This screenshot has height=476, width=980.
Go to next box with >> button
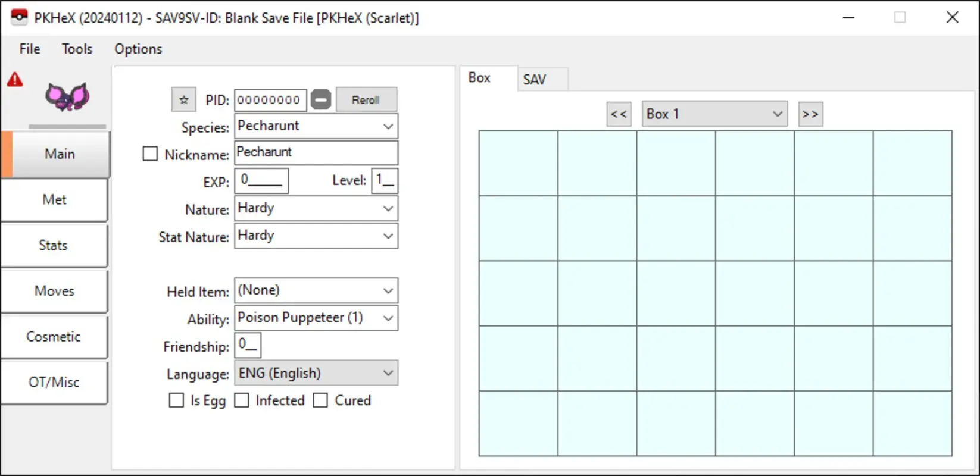pos(810,114)
